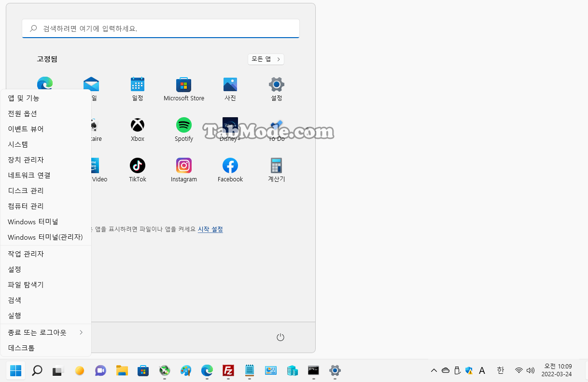Open the pinned TikTok app

(138, 170)
